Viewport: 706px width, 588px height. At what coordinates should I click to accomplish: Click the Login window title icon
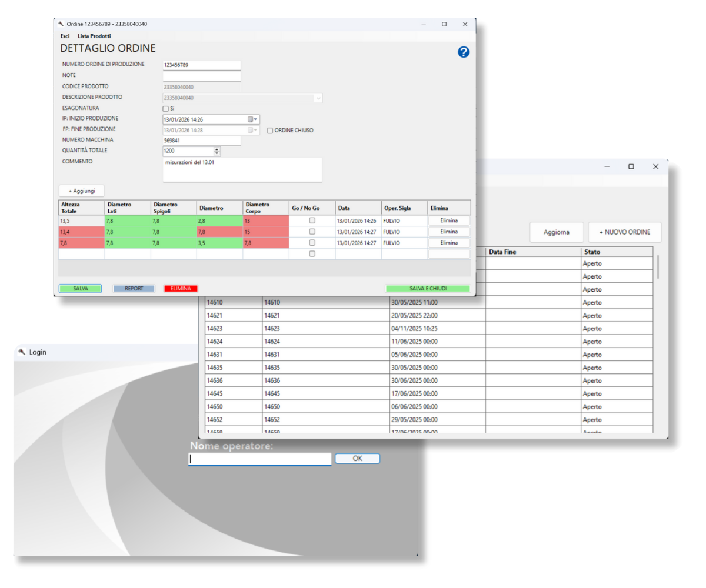point(22,352)
